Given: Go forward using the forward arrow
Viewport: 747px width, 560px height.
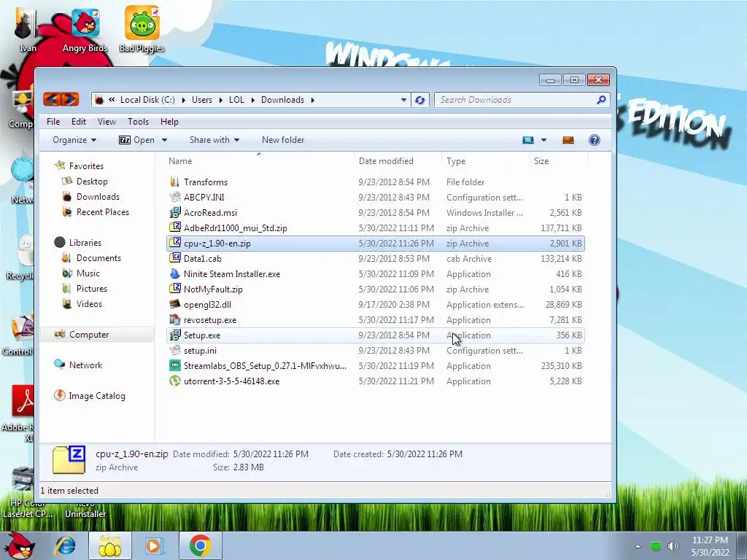Looking at the screenshot, I should (x=69, y=99).
